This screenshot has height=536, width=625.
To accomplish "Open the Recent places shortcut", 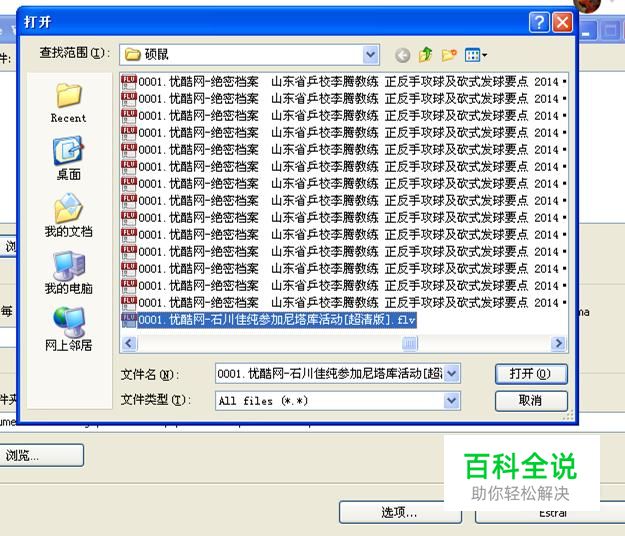I will pos(69,103).
